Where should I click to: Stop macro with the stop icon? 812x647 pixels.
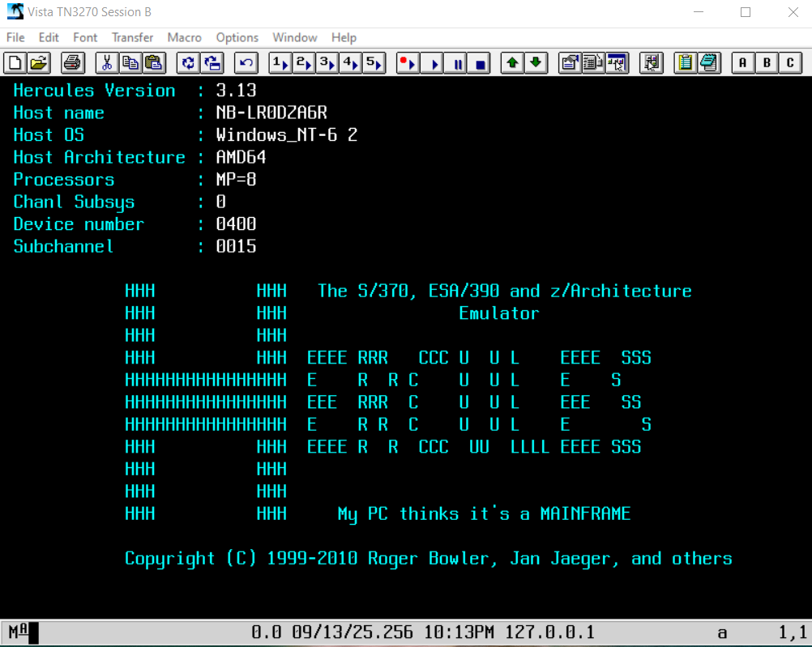coord(478,63)
